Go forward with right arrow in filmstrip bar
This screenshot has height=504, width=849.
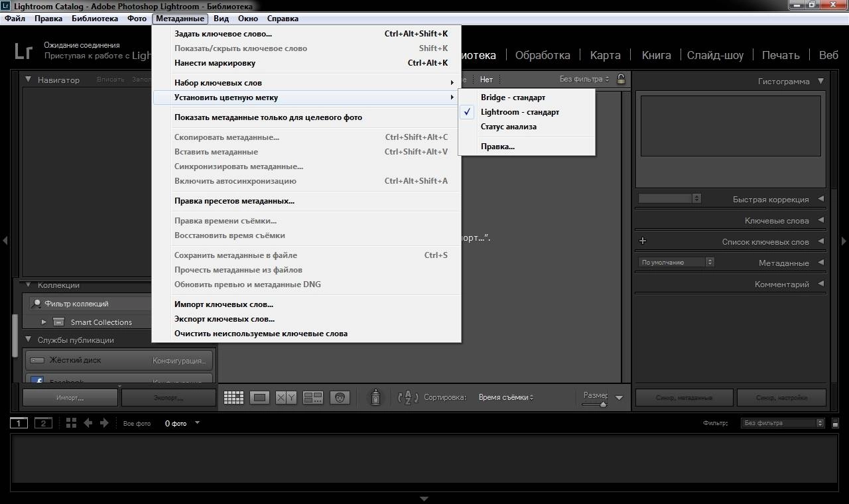(104, 422)
